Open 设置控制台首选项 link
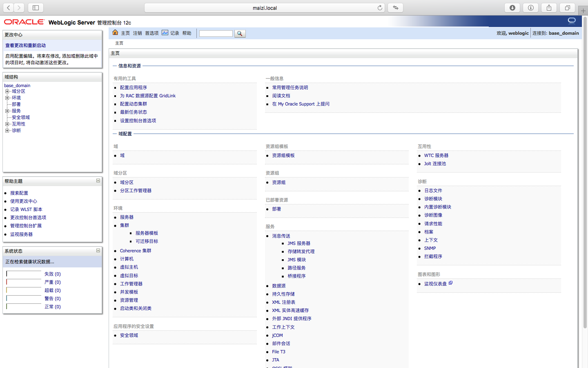The height and width of the screenshot is (368, 588). [x=138, y=121]
